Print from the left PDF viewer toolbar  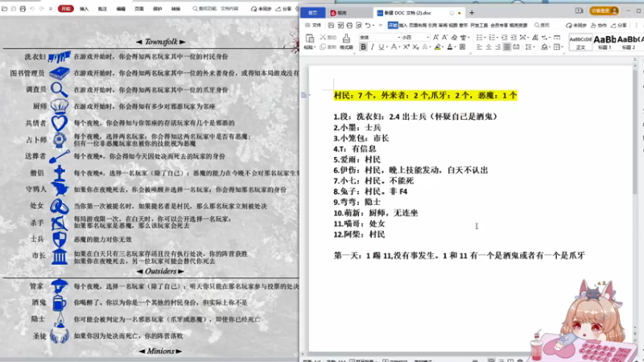pyautogui.click(x=23, y=9)
